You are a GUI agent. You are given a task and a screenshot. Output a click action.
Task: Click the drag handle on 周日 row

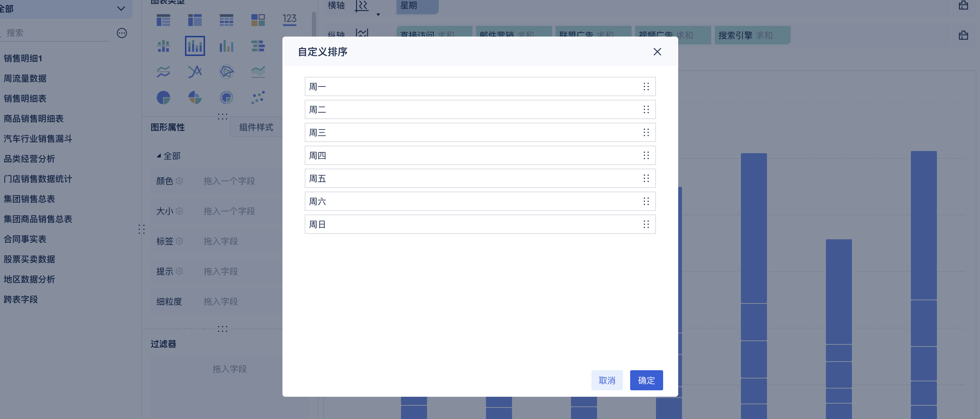(646, 224)
